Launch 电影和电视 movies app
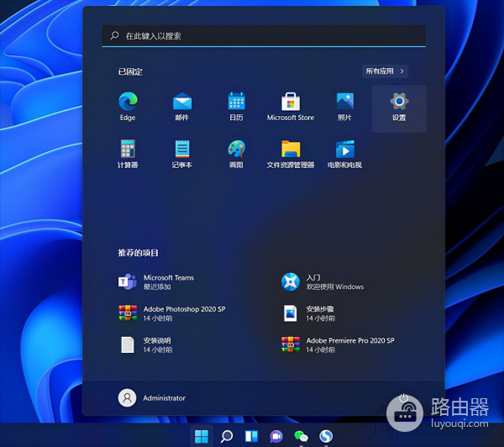 345,154
